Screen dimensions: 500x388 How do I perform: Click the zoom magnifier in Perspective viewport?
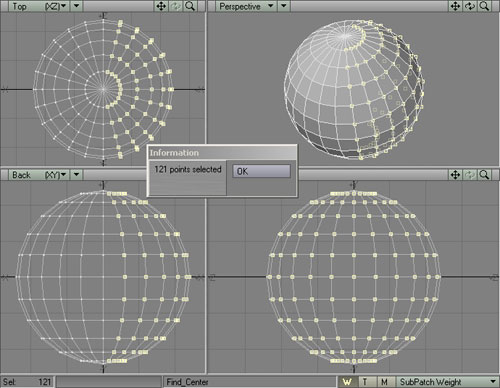click(484, 6)
